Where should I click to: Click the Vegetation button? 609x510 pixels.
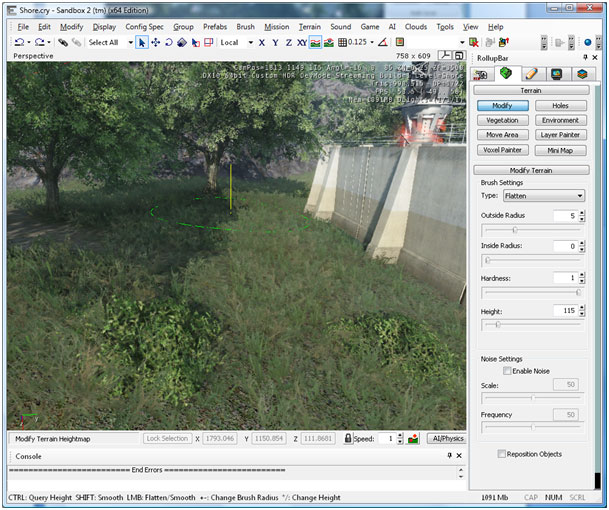coord(503,120)
